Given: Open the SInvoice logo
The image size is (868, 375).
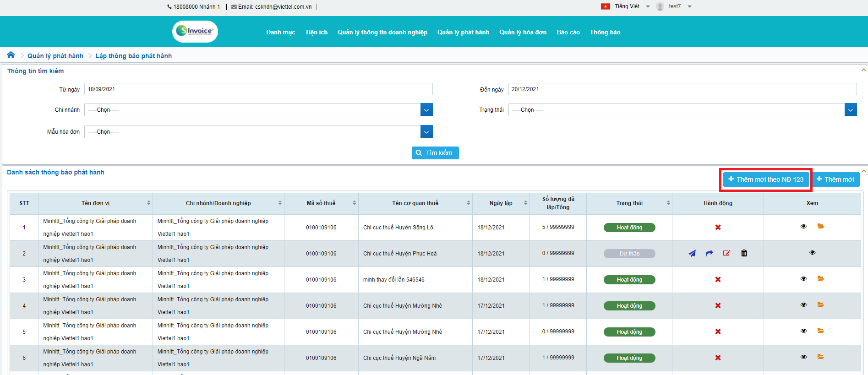Looking at the screenshot, I should (195, 31).
